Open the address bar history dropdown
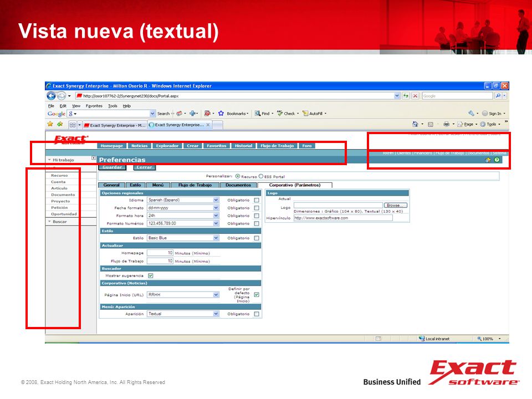This screenshot has width=532, height=399. pos(397,96)
